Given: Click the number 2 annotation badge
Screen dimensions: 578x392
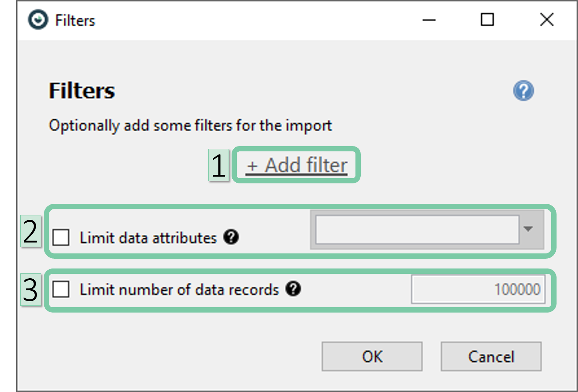Looking at the screenshot, I should pos(31,231).
